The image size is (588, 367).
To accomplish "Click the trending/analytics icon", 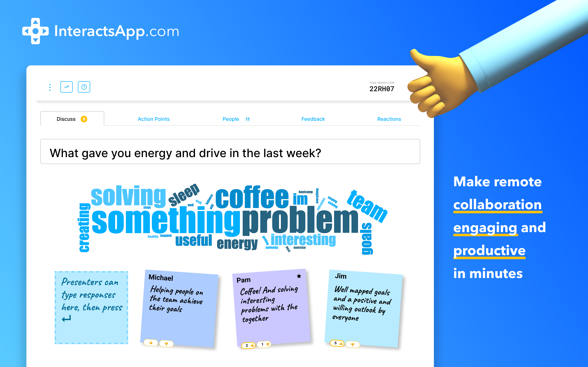I will tap(67, 87).
